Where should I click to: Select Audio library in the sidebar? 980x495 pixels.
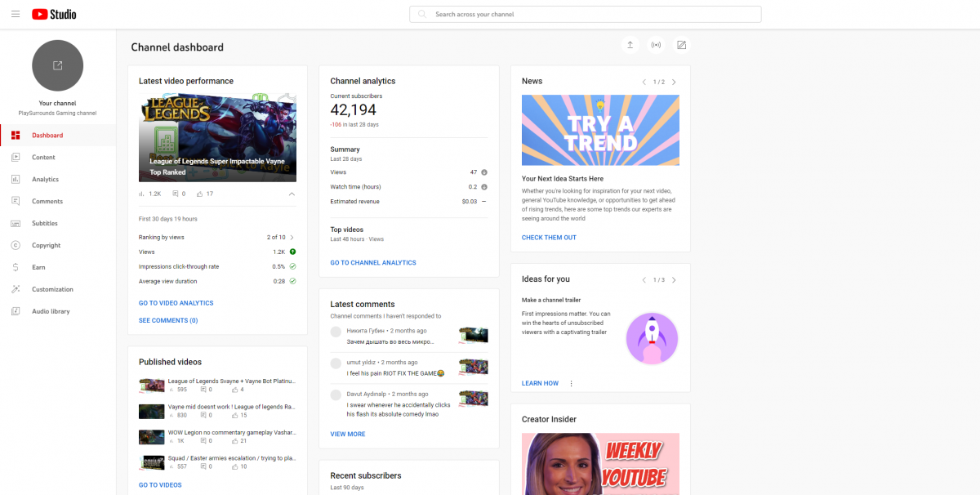coord(51,311)
